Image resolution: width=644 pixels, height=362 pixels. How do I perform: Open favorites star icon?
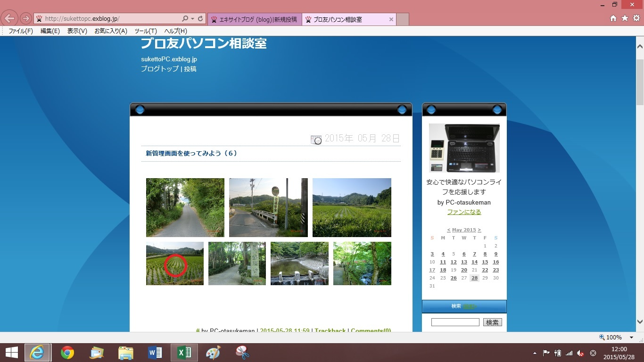pos(625,18)
